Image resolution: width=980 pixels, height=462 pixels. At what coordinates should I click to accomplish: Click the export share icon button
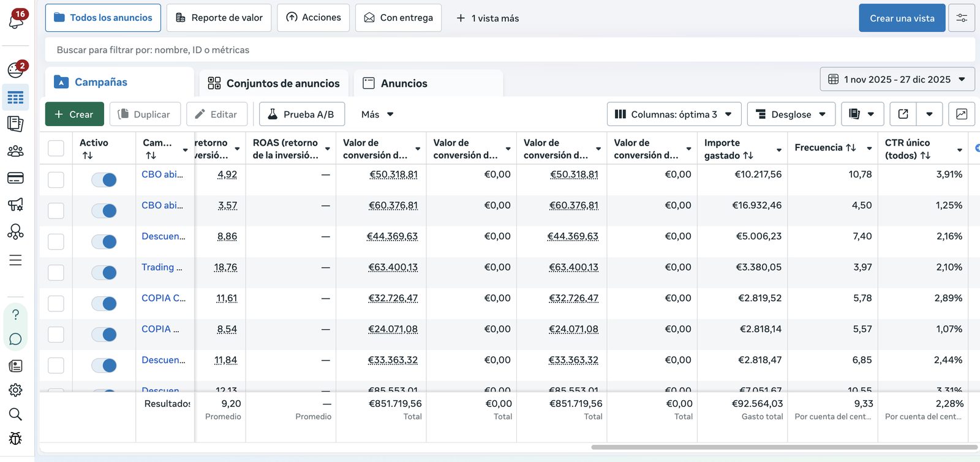[903, 114]
